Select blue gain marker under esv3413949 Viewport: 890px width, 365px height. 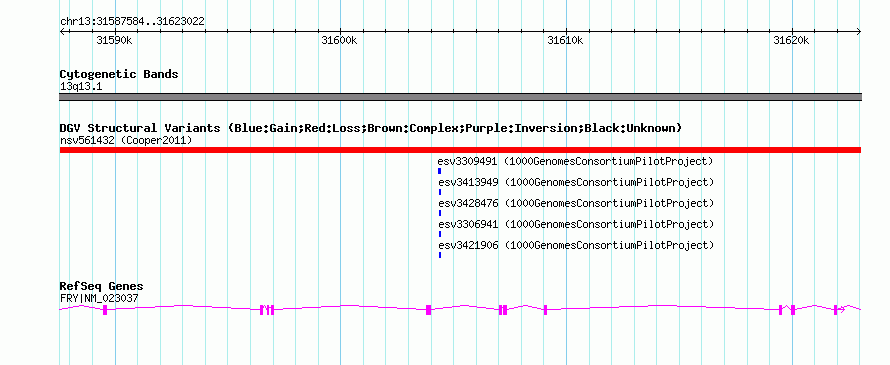[440, 192]
